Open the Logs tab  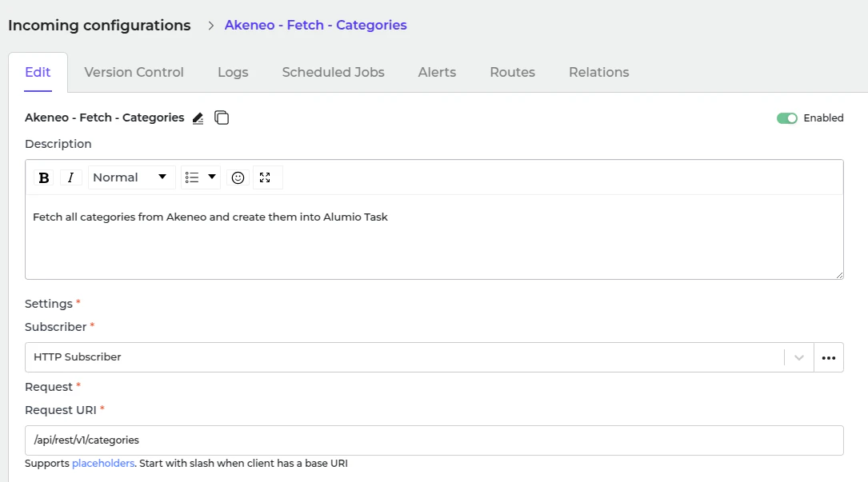tap(233, 72)
